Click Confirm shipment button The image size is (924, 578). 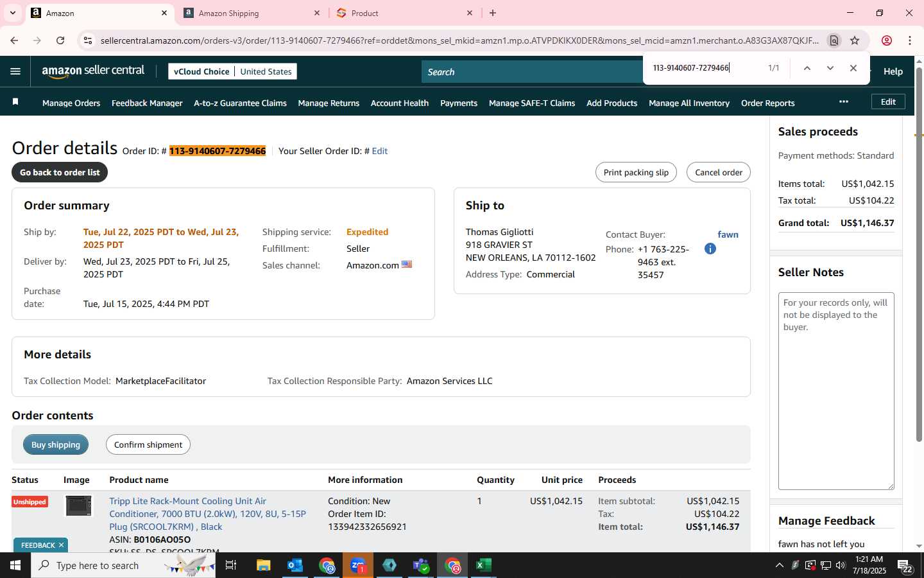148,444
